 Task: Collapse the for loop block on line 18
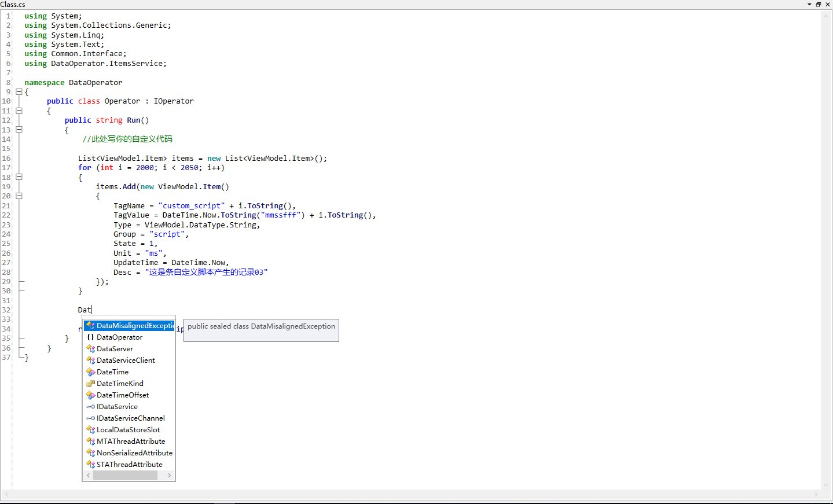tap(19, 177)
